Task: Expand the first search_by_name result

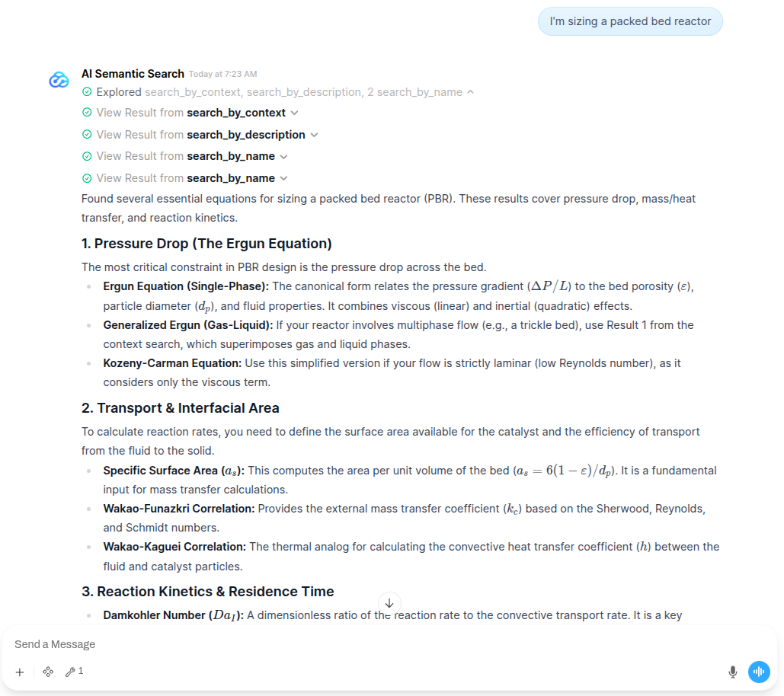Action: click(x=283, y=155)
